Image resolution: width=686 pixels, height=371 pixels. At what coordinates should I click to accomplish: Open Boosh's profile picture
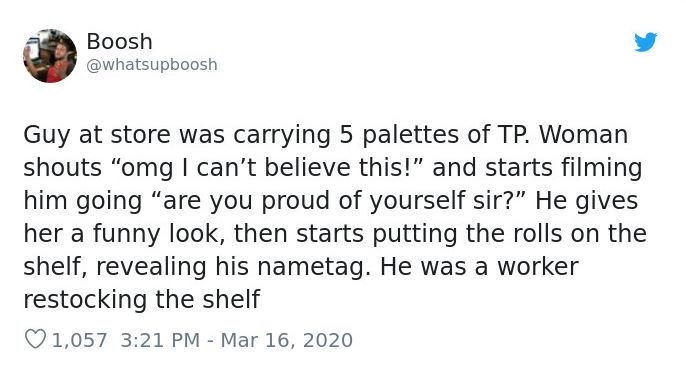(50, 56)
